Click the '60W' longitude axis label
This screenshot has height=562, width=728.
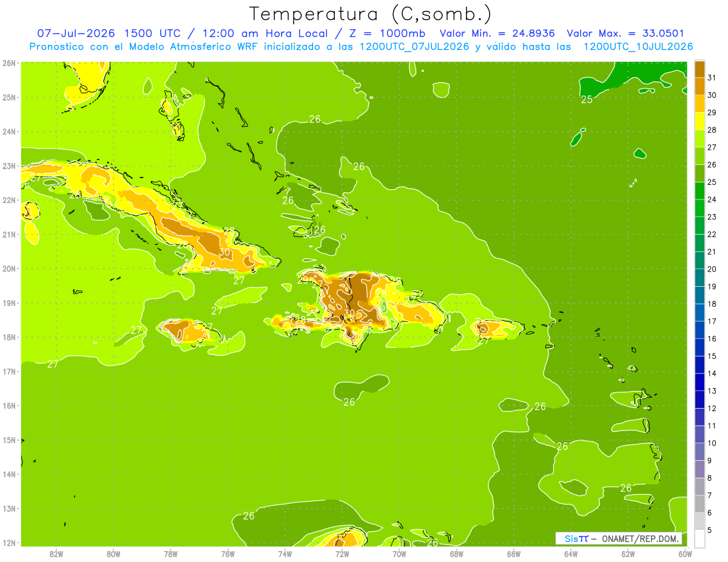click(685, 554)
